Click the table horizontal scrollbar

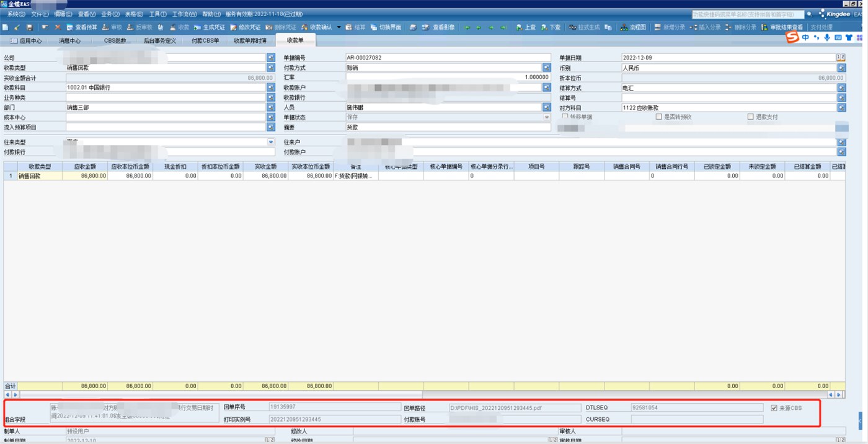tap(217, 394)
